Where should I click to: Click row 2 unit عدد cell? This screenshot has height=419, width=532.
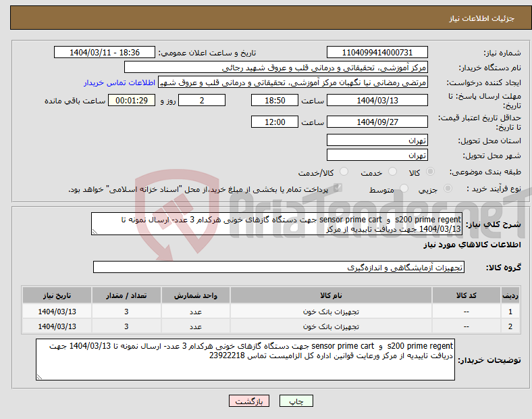(196, 326)
